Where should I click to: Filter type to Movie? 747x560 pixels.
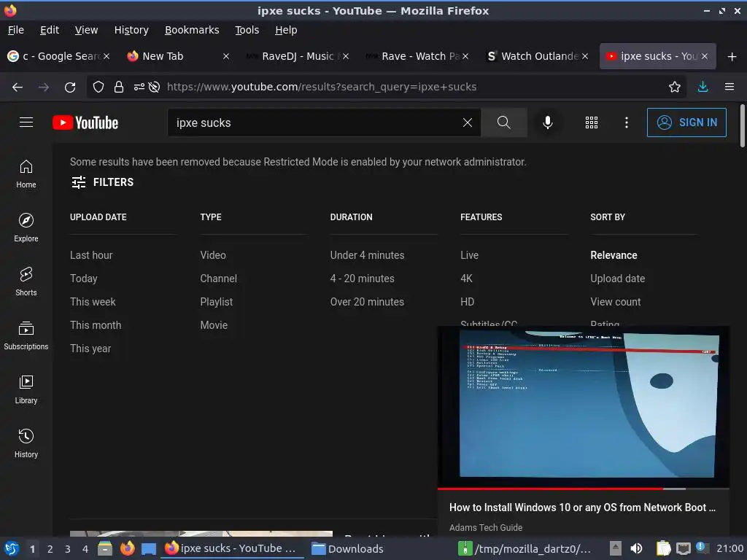pos(214,325)
